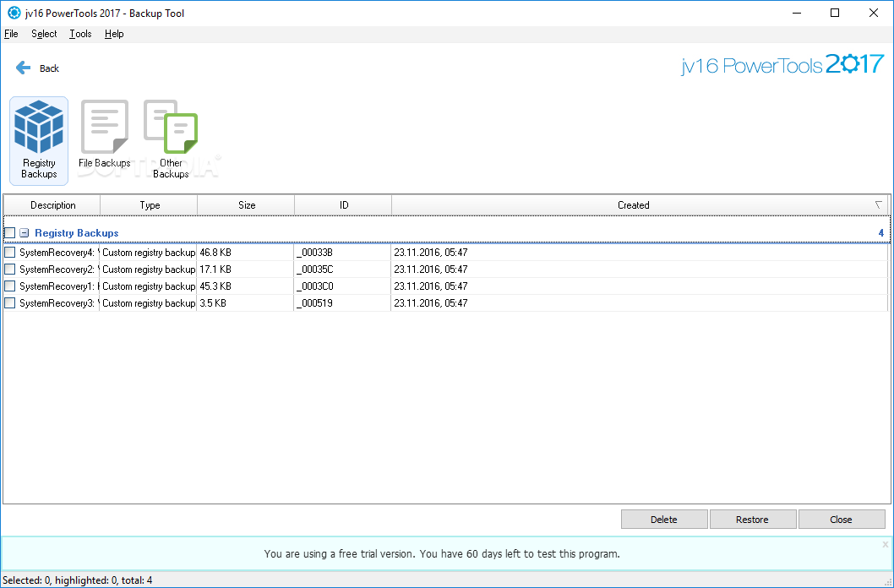
Task: Click the jv16 PowerTools 2017 logo
Action: pos(782,64)
